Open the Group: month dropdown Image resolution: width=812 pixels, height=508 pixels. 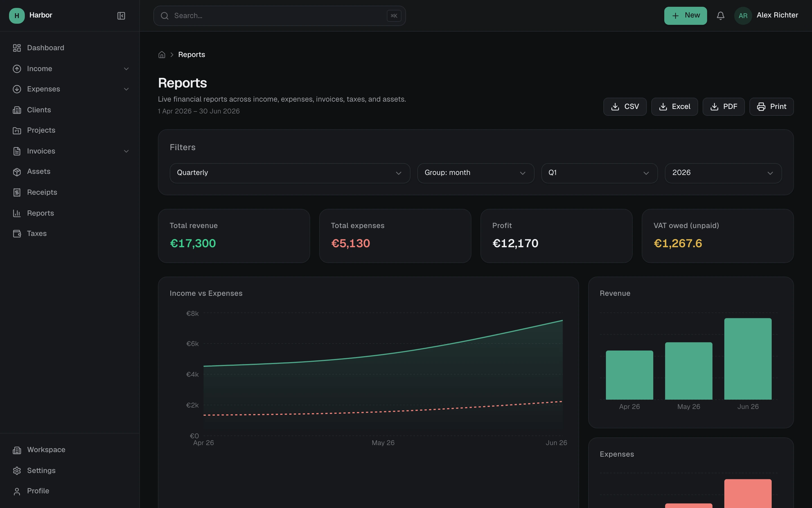point(475,173)
